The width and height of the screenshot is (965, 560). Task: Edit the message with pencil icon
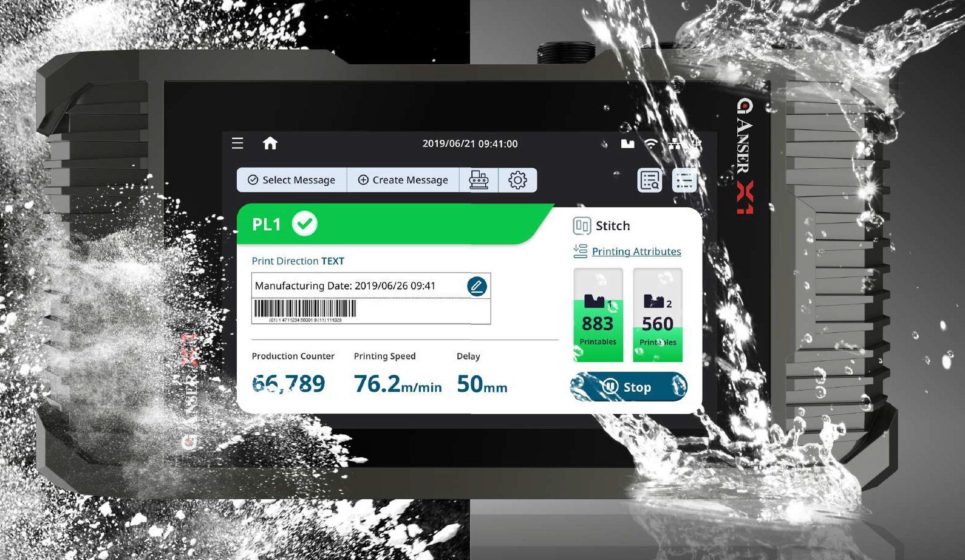pyautogui.click(x=477, y=286)
